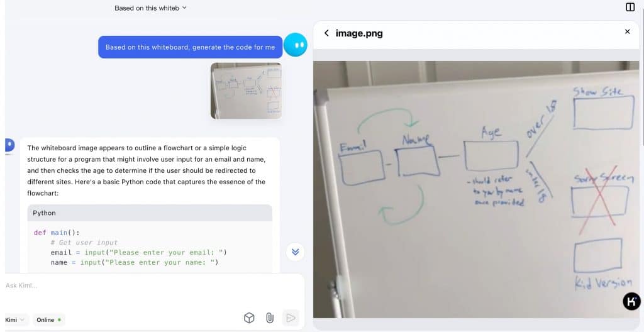Click the Python code block header
The height and width of the screenshot is (332, 644).
150,213
